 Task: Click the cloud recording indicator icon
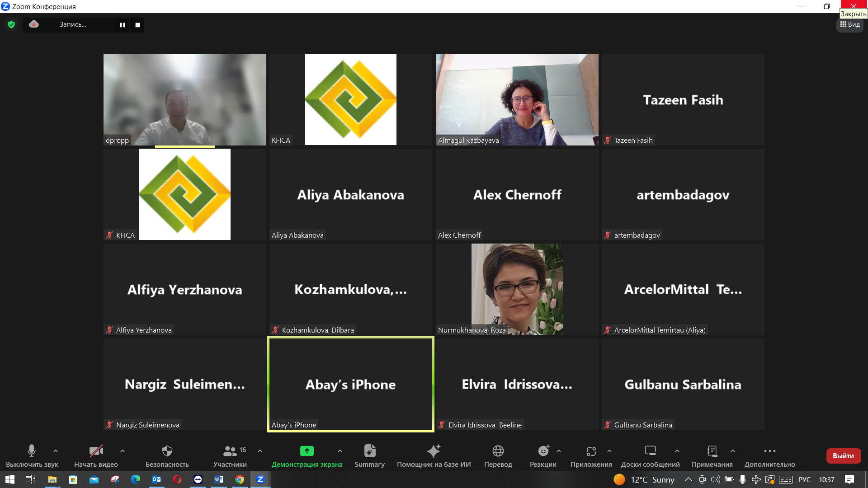click(x=34, y=24)
